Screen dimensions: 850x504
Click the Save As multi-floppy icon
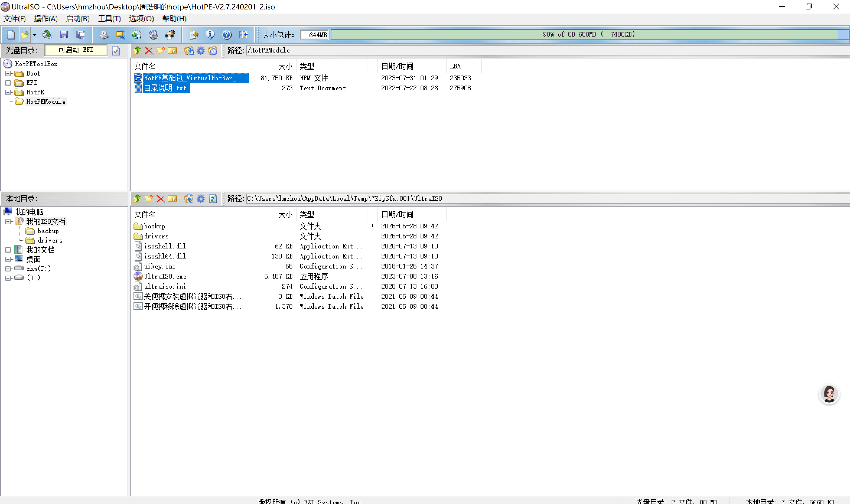(81, 35)
